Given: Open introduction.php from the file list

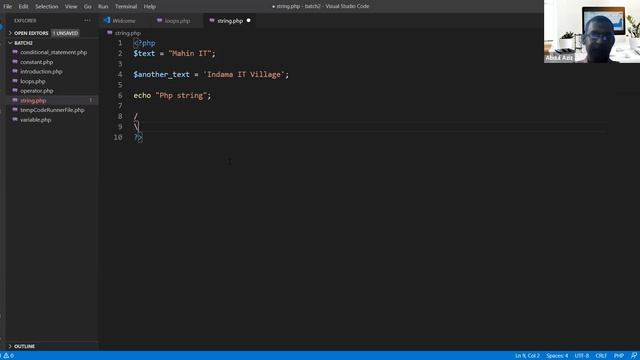Looking at the screenshot, I should tap(41, 71).
